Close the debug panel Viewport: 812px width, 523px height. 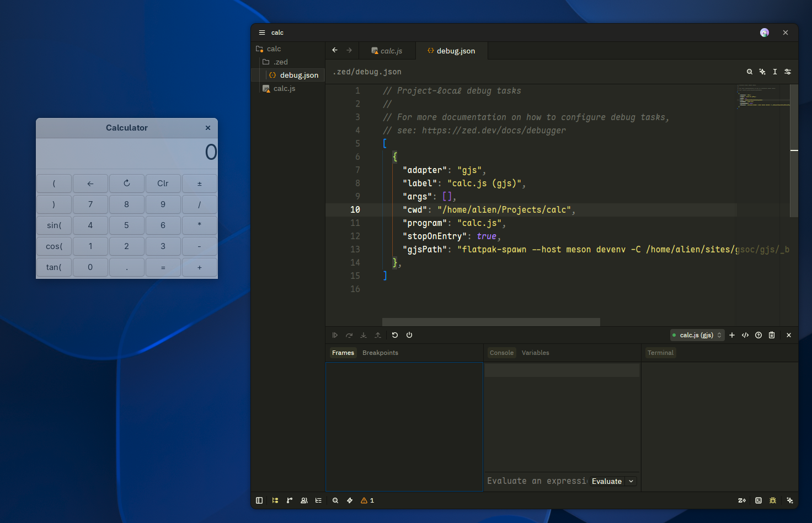[x=789, y=335]
